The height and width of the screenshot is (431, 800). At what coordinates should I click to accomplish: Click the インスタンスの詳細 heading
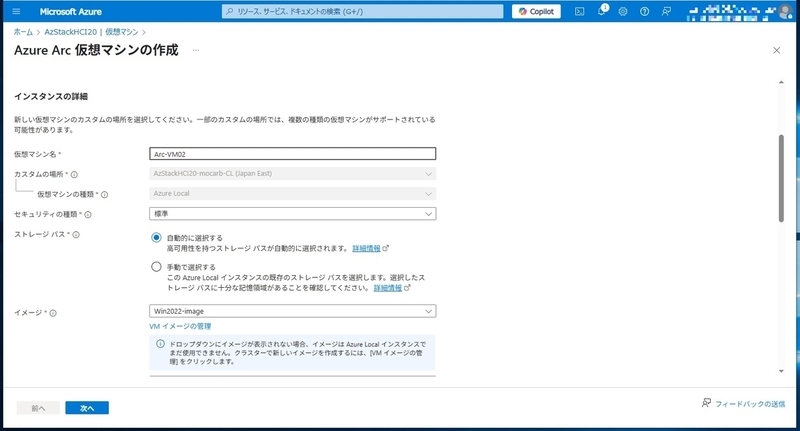51,96
